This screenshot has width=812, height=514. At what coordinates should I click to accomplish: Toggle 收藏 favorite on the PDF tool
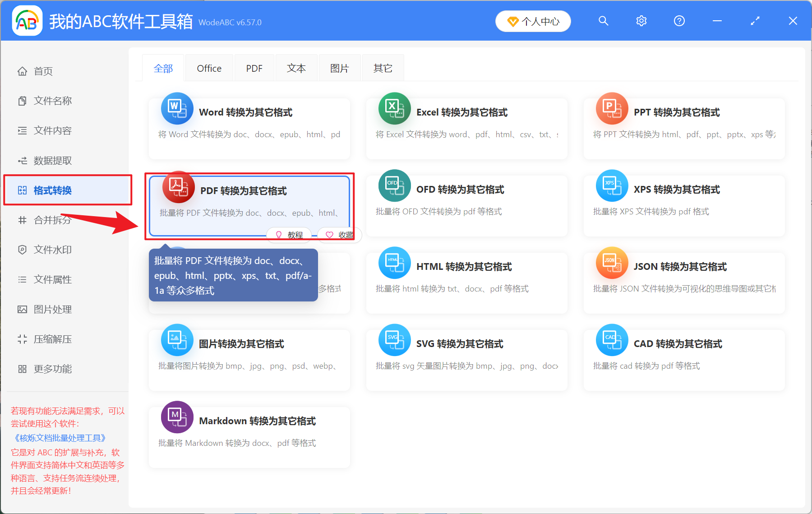[x=339, y=235]
